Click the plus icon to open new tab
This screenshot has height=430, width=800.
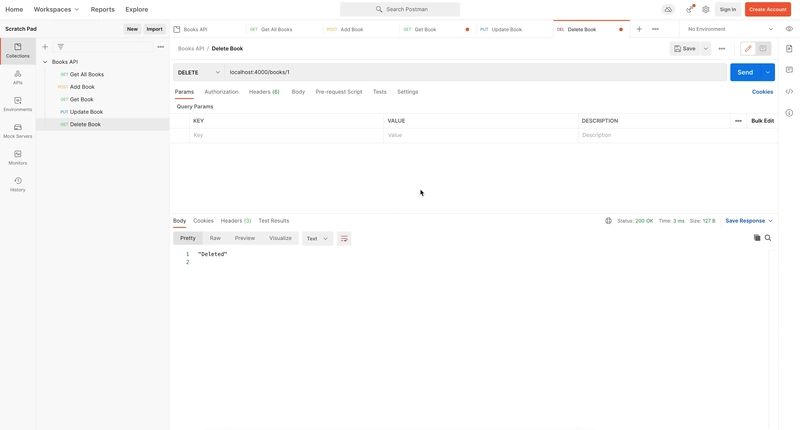pos(639,29)
